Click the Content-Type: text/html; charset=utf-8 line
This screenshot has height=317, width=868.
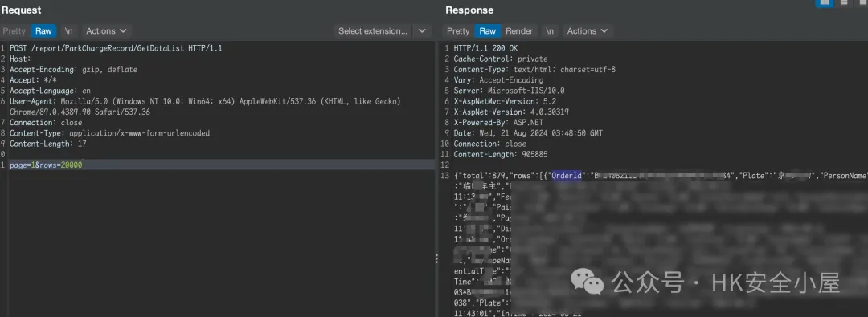534,70
